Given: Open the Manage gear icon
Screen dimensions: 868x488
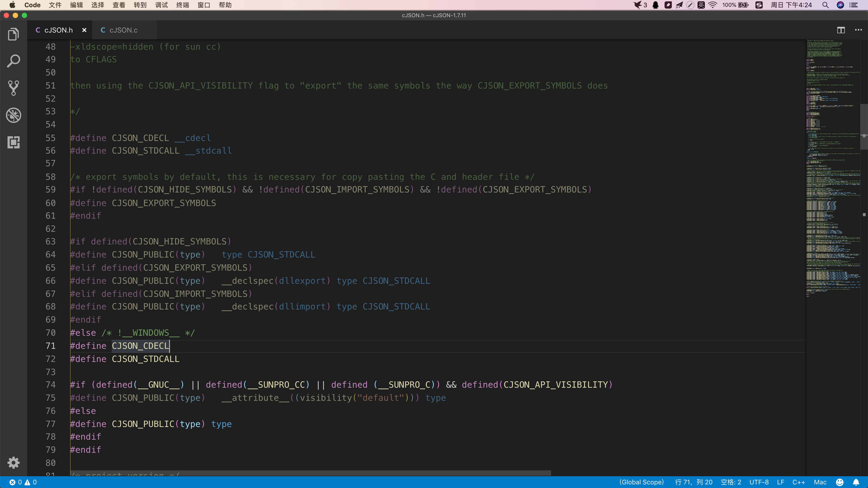Looking at the screenshot, I should tap(14, 463).
